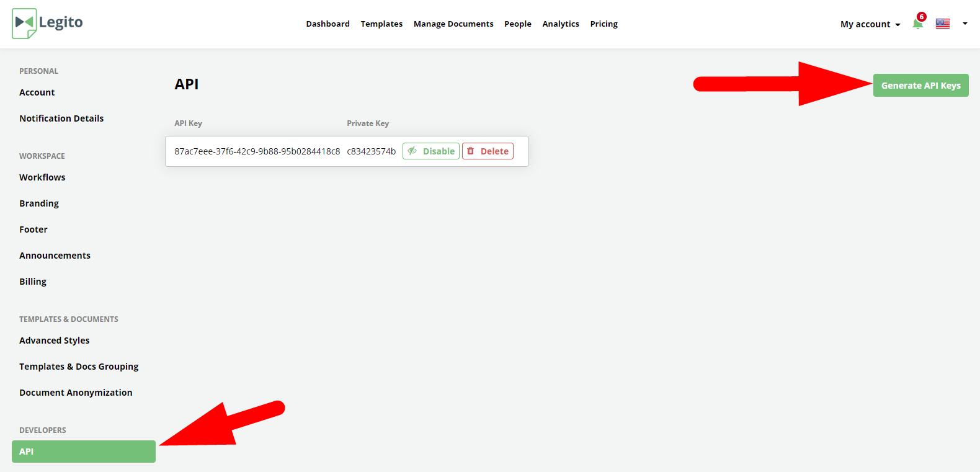The width and height of the screenshot is (980, 472).
Task: Click the API key value text
Action: (257, 151)
